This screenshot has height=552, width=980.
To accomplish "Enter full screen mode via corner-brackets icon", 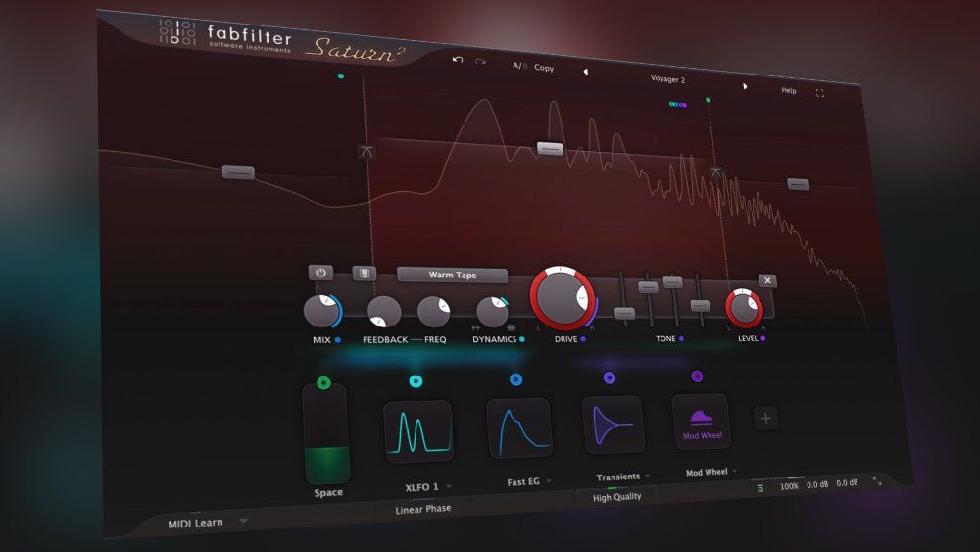I will (x=820, y=93).
